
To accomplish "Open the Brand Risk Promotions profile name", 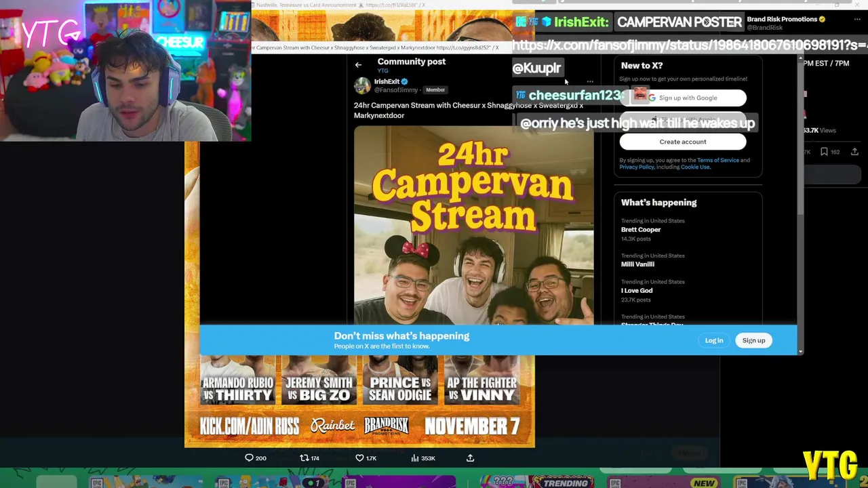I will point(782,19).
